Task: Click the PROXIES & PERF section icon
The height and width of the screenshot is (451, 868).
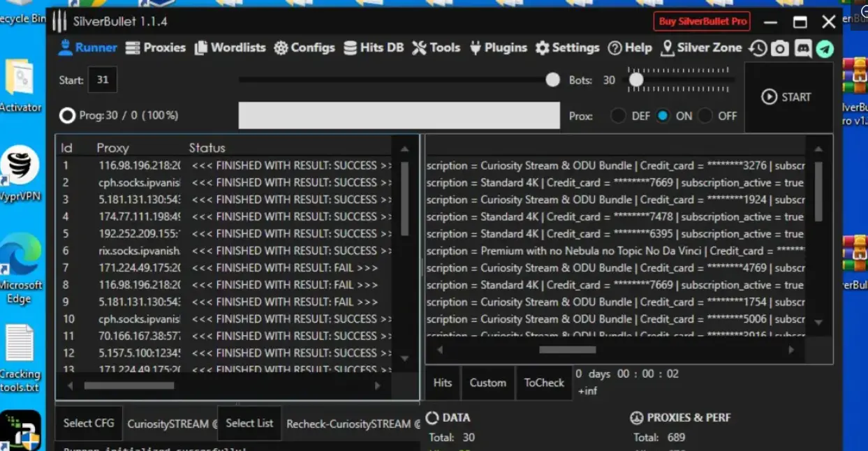Action: tap(636, 417)
